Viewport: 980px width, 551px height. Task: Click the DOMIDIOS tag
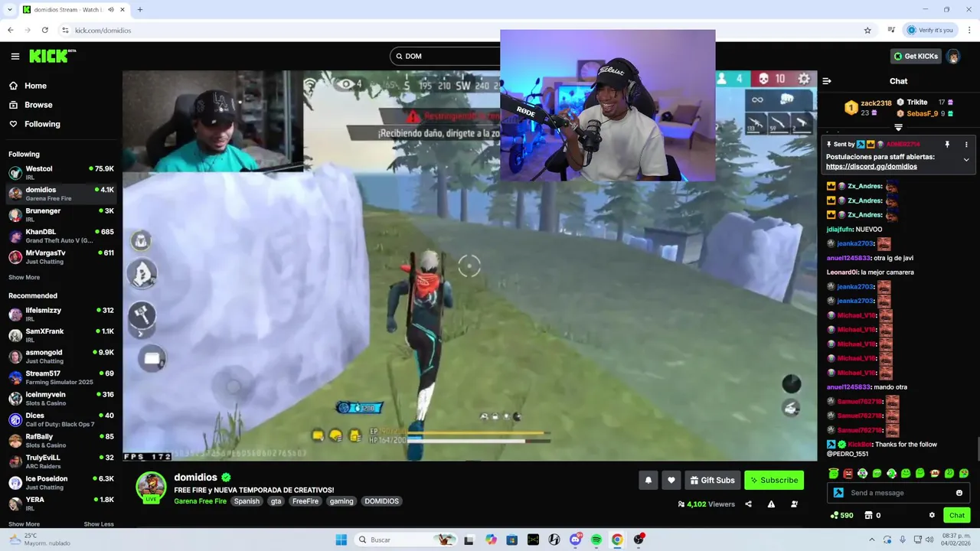381,501
